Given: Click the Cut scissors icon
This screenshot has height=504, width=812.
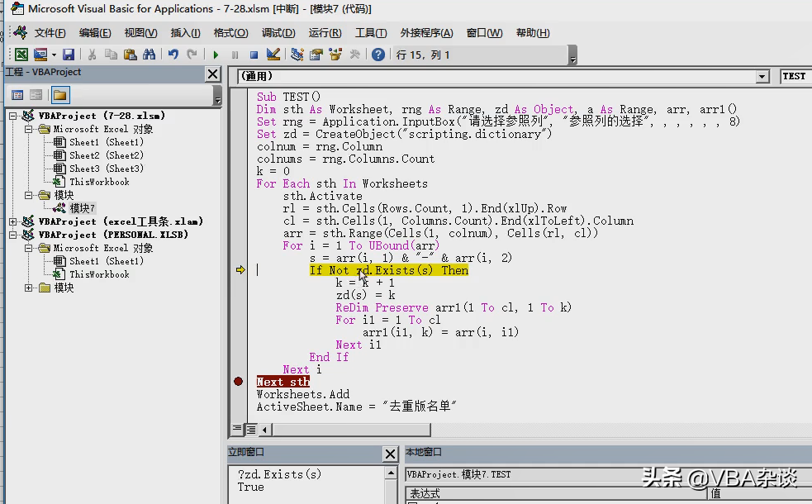Looking at the screenshot, I should (x=93, y=55).
